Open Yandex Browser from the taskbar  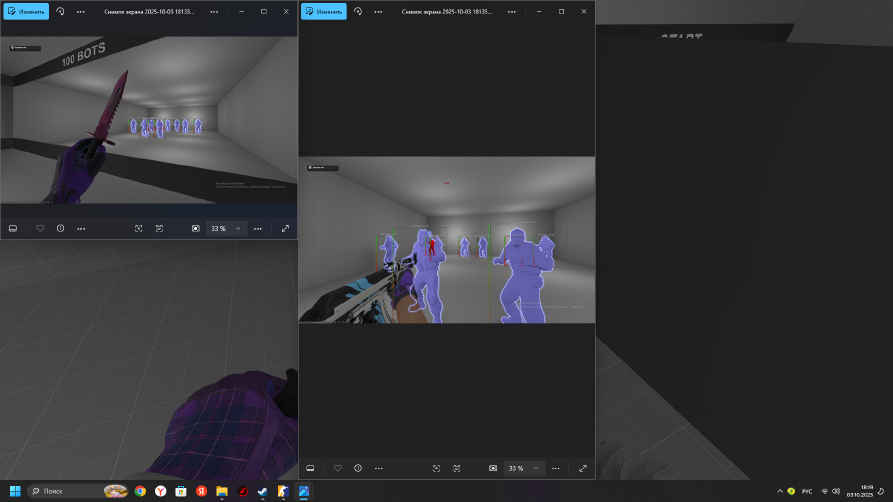pyautogui.click(x=161, y=491)
